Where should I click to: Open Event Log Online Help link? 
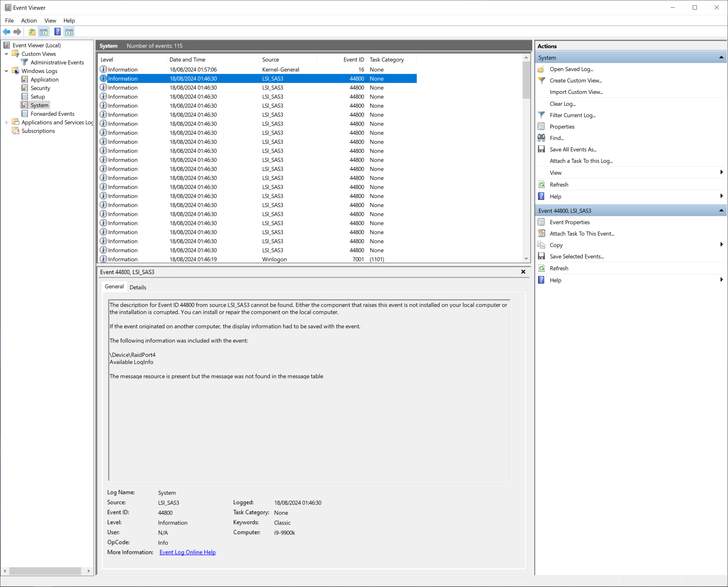point(187,552)
